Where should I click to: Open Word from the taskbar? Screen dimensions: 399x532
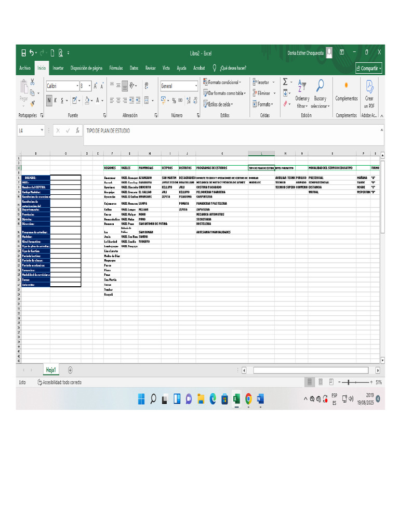260,399
